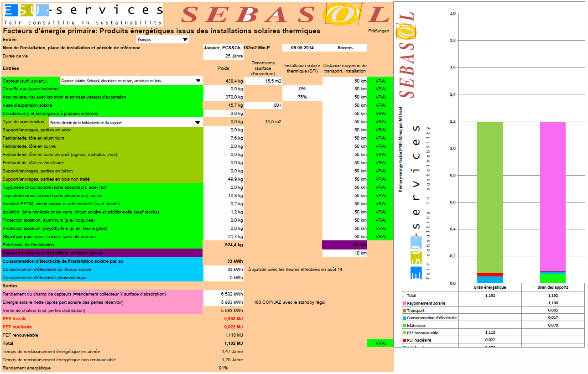Click the Transport orange legend swatch

point(404,311)
